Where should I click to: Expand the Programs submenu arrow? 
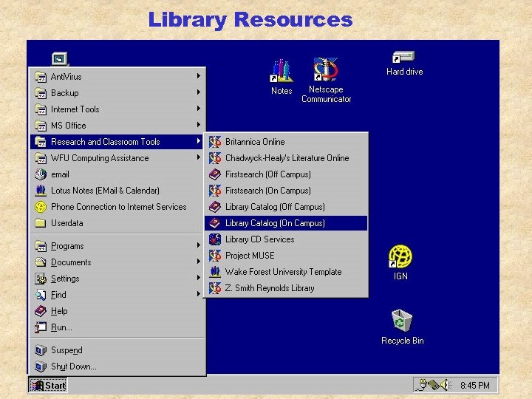(x=199, y=245)
